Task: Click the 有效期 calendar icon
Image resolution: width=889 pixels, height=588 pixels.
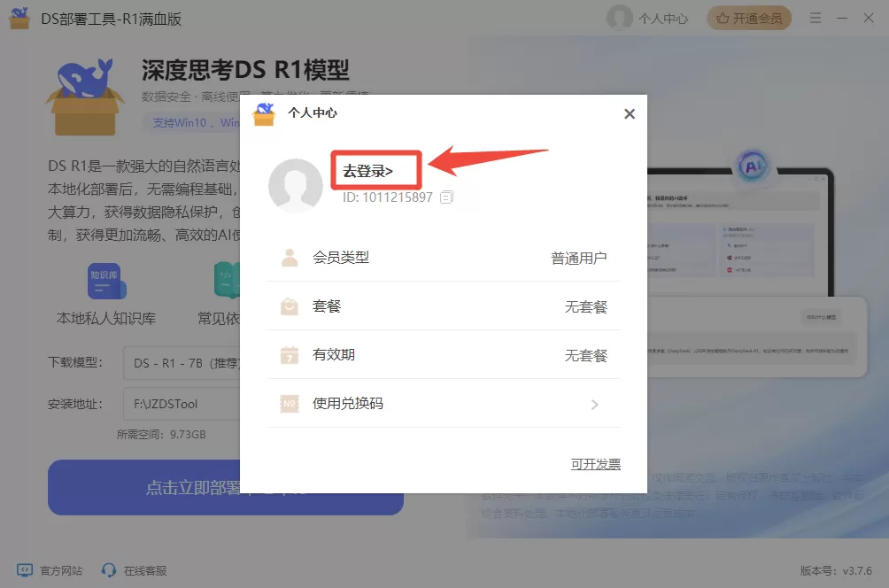Action: click(x=290, y=355)
